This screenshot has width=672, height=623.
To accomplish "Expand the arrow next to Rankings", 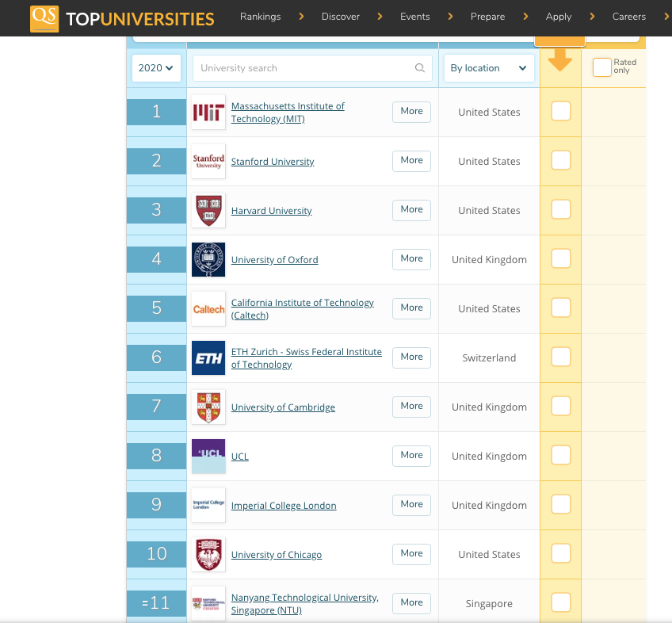I will point(301,17).
